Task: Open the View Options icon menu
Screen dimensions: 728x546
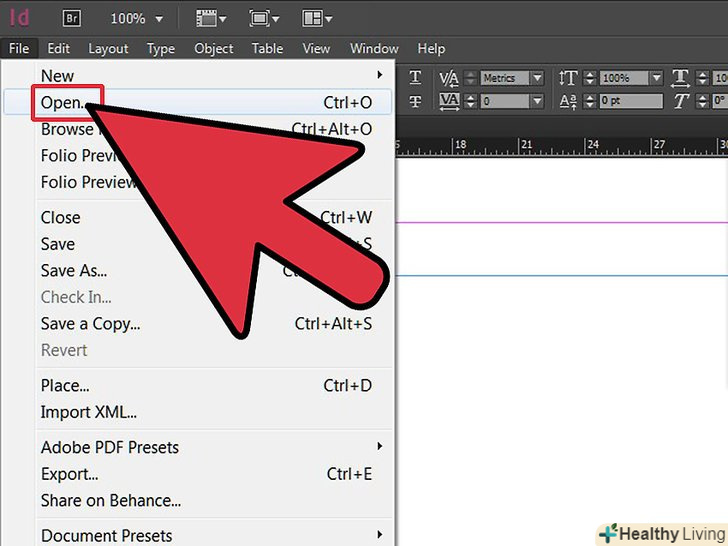Action: coord(210,18)
